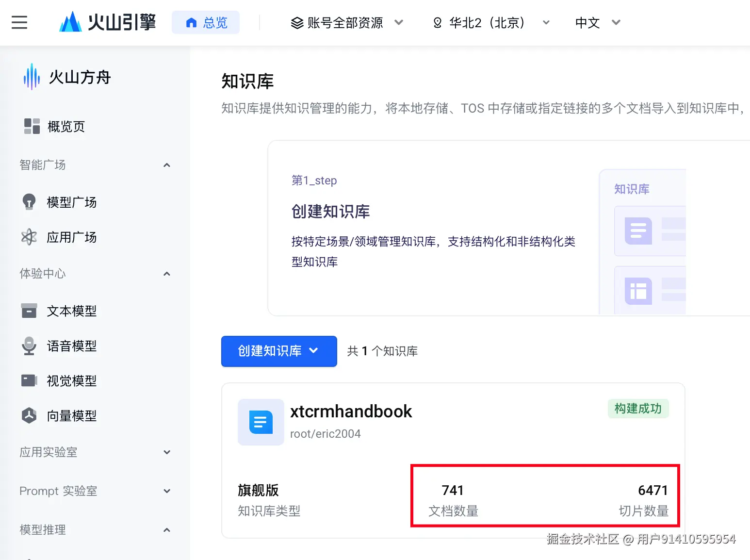Collapse the 体验中心 section

166,274
